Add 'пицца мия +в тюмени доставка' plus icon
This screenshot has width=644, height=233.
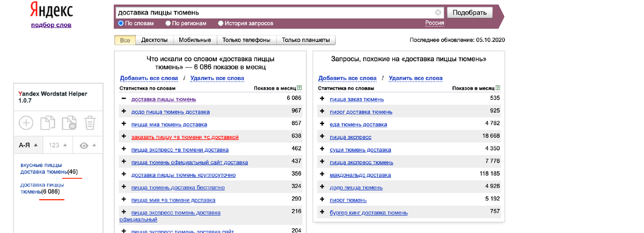(124, 200)
